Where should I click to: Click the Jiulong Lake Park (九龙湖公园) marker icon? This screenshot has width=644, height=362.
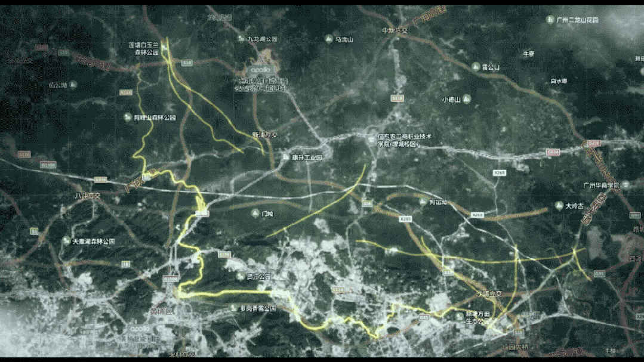241,39
